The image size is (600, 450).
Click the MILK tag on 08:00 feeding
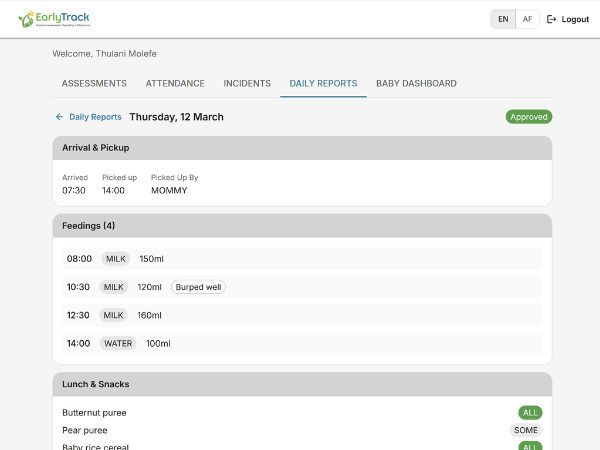(x=116, y=259)
